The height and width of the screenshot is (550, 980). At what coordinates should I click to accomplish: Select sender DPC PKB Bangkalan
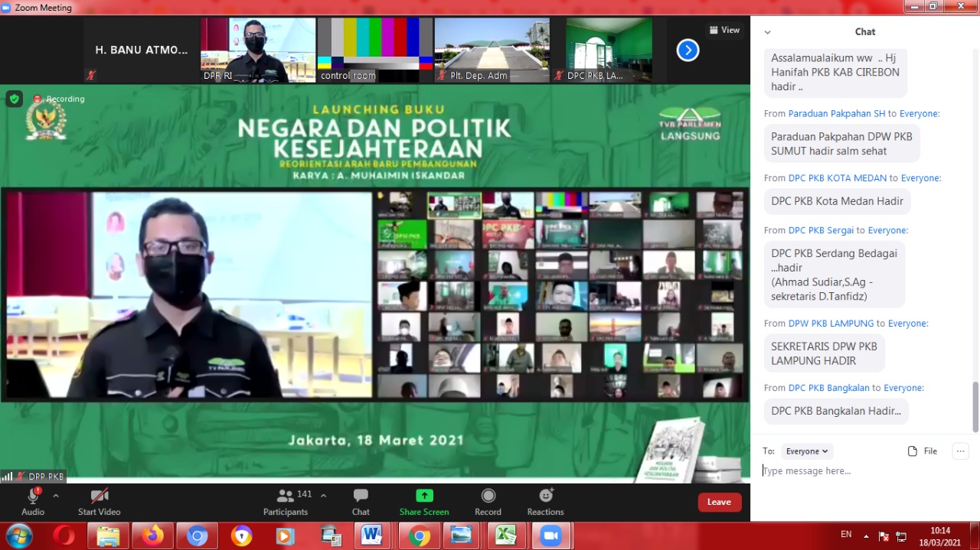(828, 388)
